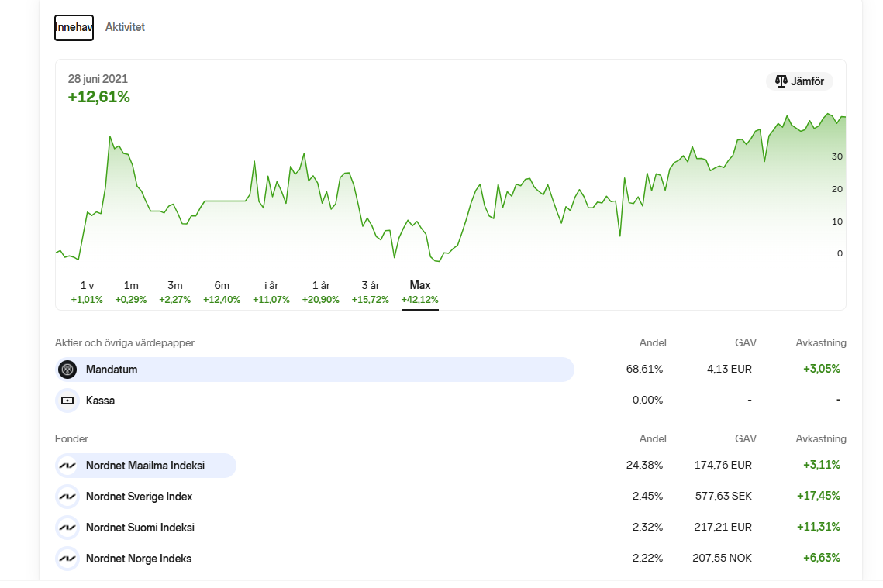Select the Innehav tab
883x588 pixels.
point(74,27)
